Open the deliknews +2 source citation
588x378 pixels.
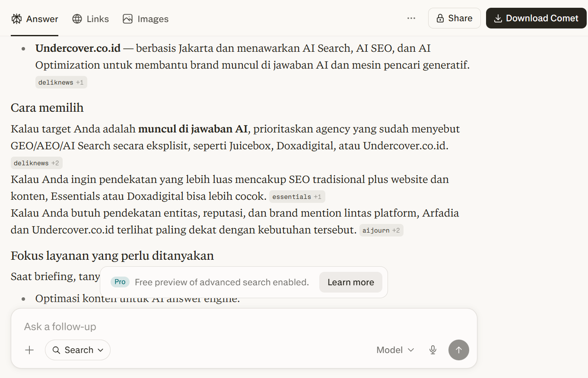click(37, 163)
